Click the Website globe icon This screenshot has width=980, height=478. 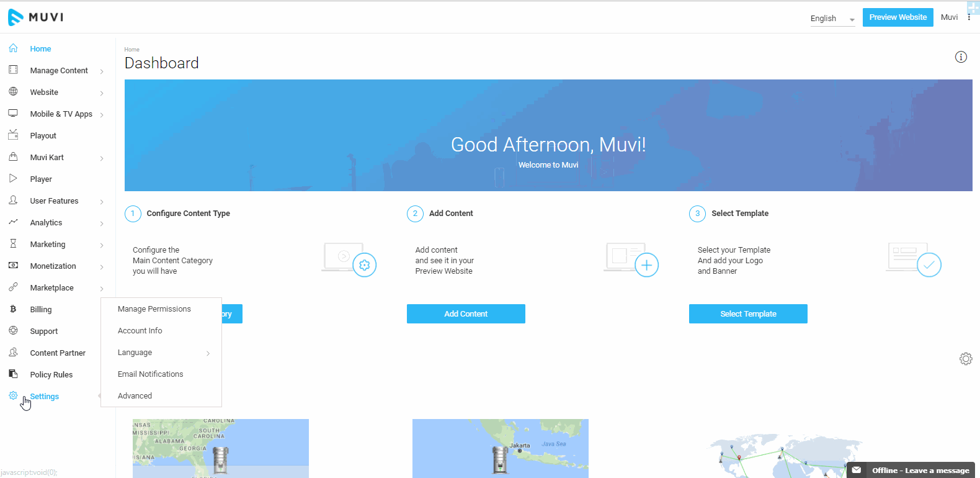(13, 91)
